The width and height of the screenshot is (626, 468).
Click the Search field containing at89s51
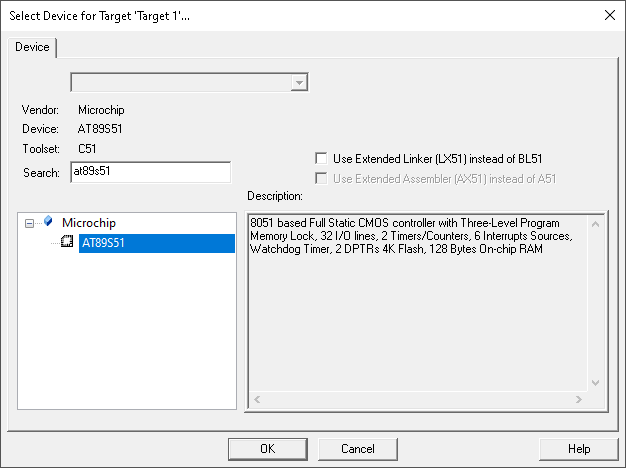[150, 172]
